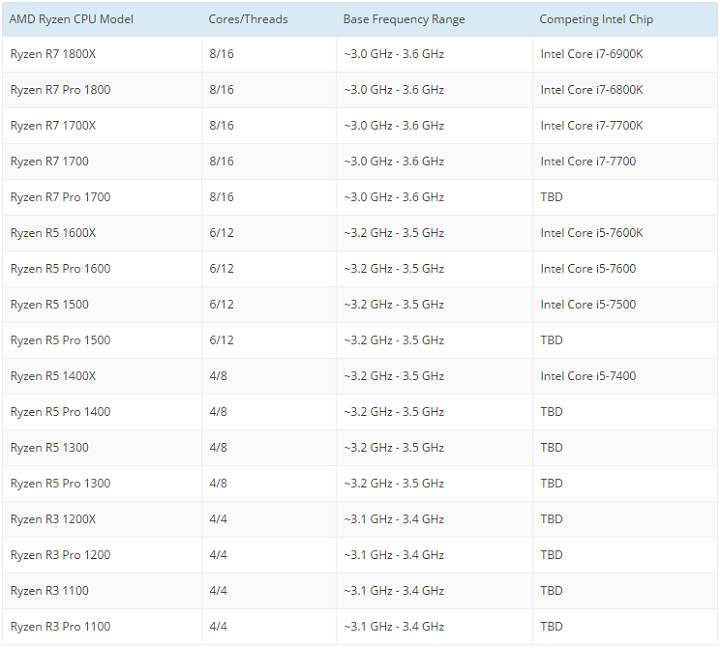The image size is (720, 648).
Task: Select the 'Ryzen R3 Pro 1200' cell
Action: click(x=101, y=556)
